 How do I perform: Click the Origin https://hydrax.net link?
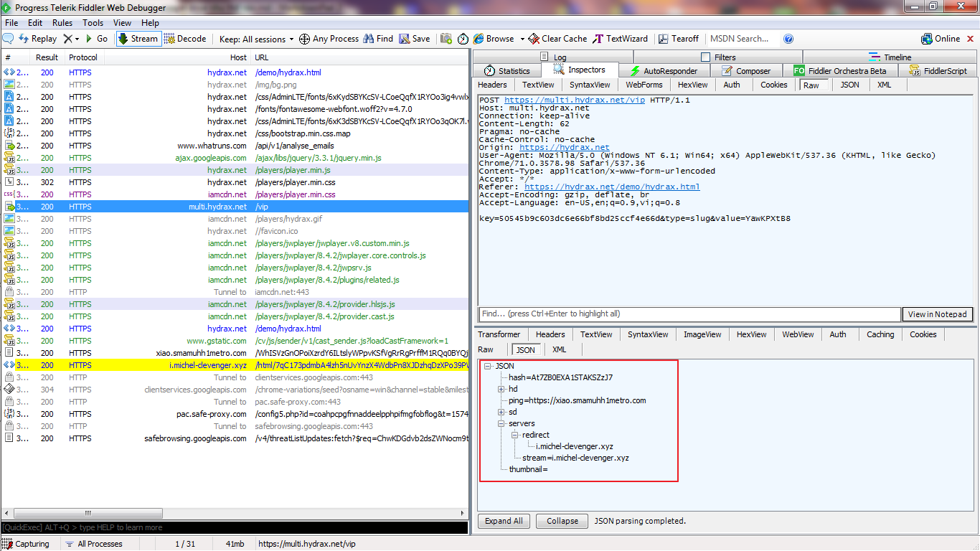coord(565,147)
